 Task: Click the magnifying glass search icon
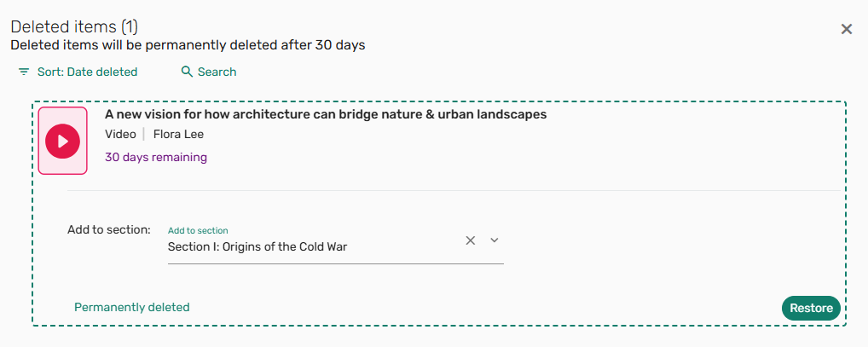188,72
